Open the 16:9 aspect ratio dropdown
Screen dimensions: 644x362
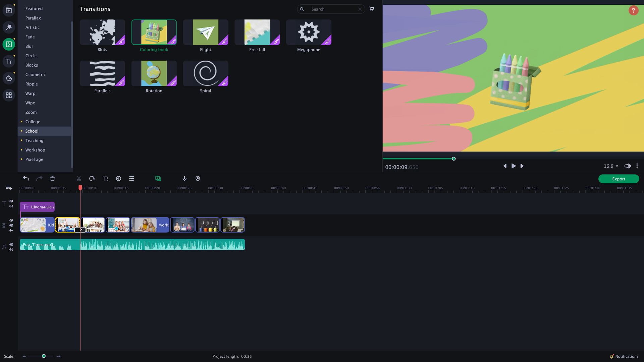611,166
